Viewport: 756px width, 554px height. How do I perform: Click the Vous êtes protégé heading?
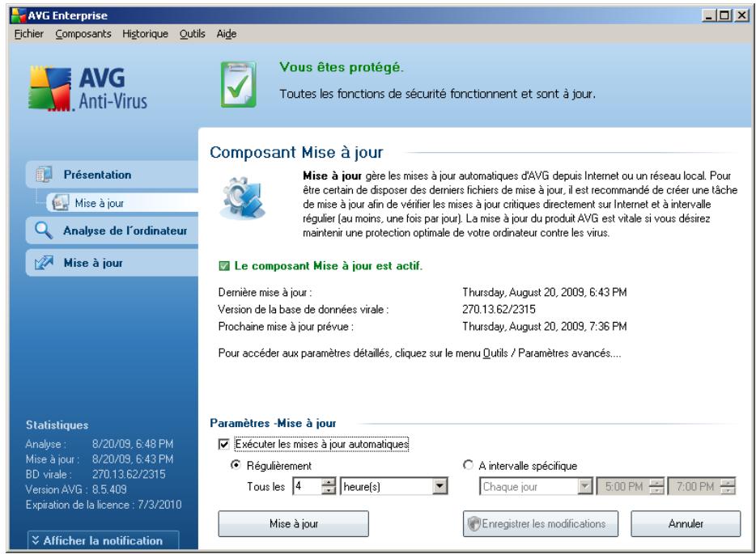click(x=342, y=67)
